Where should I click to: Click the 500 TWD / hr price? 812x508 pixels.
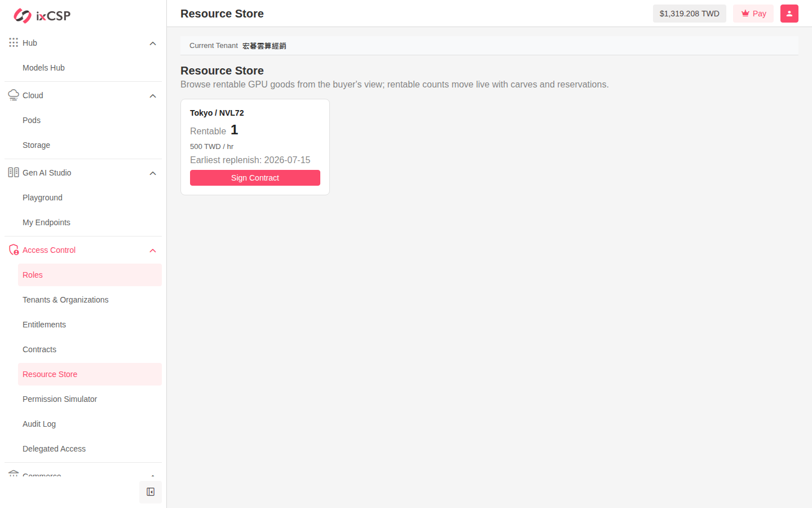[x=211, y=146]
